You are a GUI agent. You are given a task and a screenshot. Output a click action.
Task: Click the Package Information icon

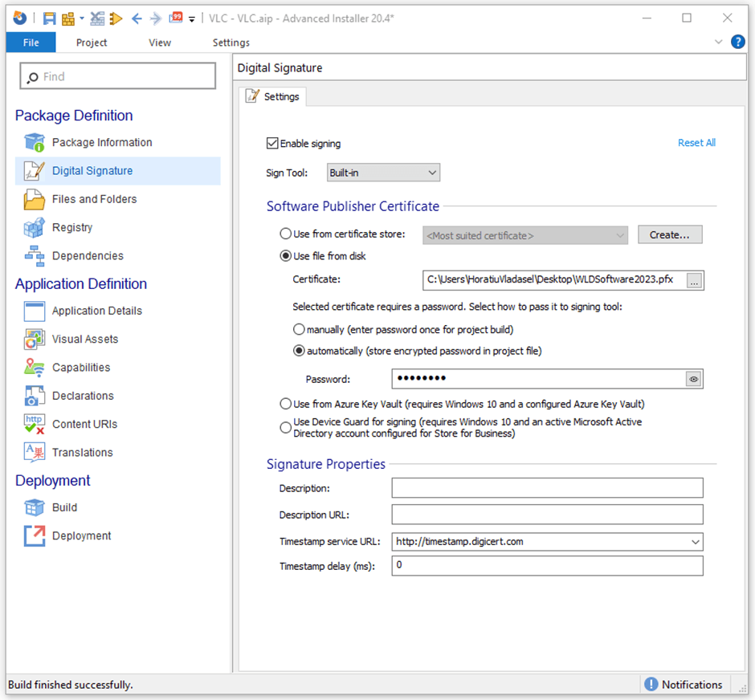coord(35,142)
